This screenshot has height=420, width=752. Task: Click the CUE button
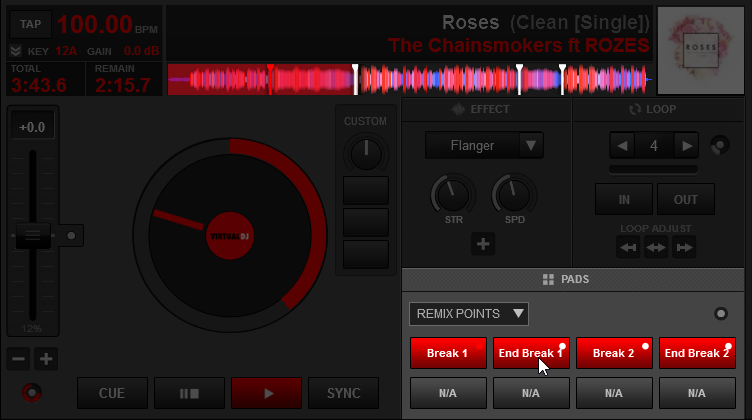click(x=112, y=393)
